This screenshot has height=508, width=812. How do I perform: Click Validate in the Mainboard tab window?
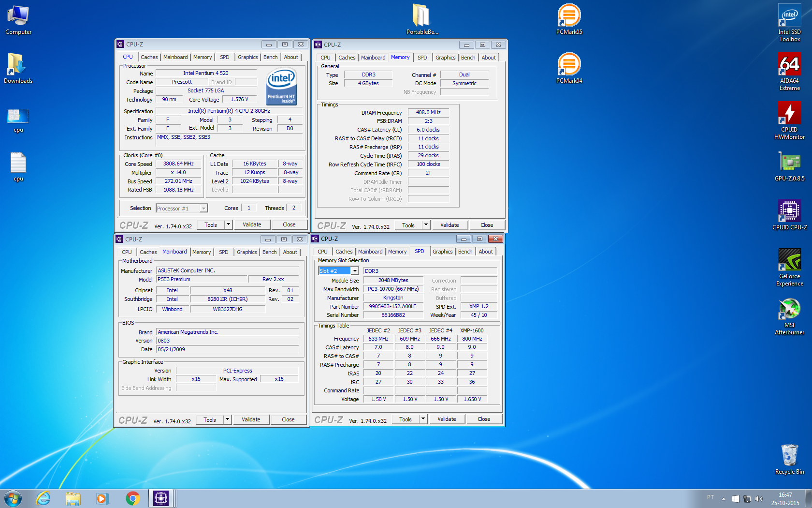[251, 419]
